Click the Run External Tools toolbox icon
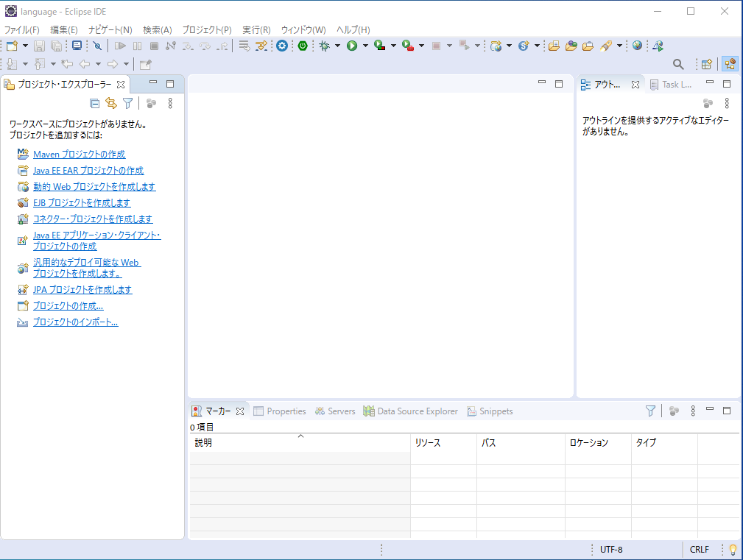This screenshot has width=743, height=560. pos(408,46)
